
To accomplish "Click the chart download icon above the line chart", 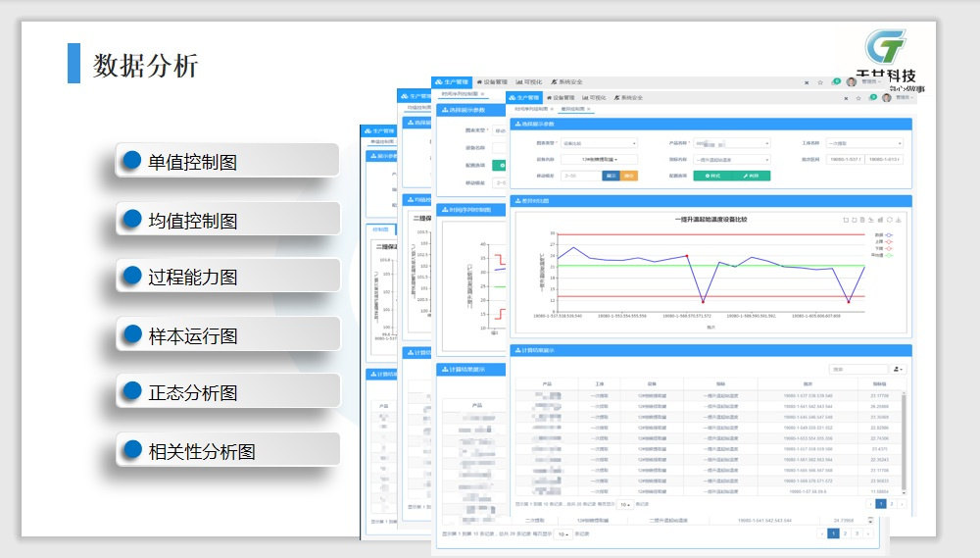I will pos(900,219).
